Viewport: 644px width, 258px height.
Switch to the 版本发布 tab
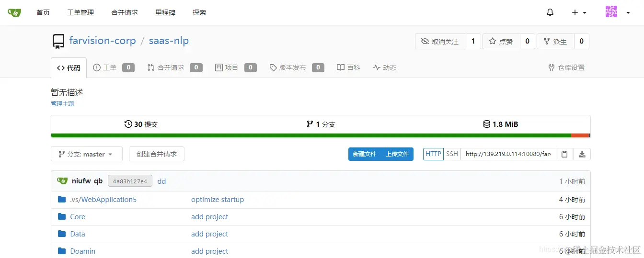[297, 67]
